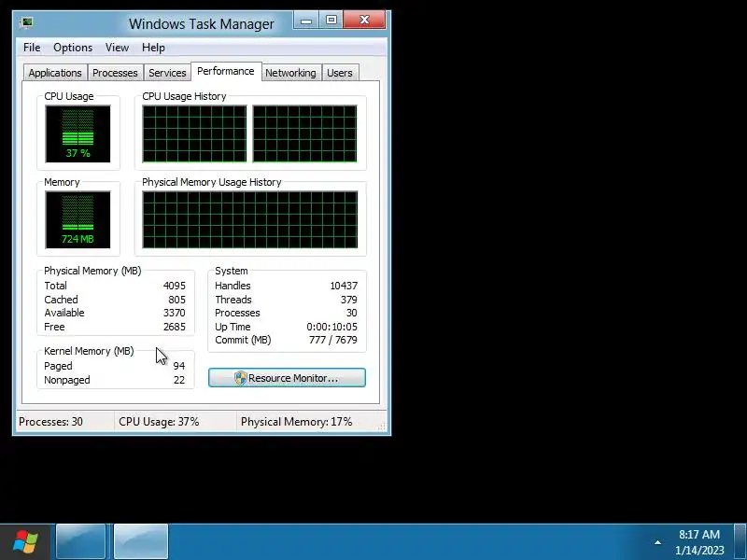747x560 pixels.
Task: Click status bar Processes: 30
Action: point(51,422)
